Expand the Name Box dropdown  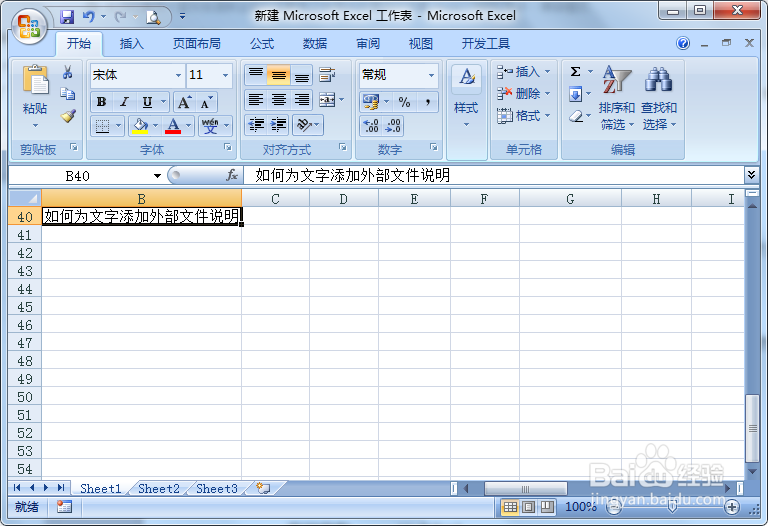point(157,176)
